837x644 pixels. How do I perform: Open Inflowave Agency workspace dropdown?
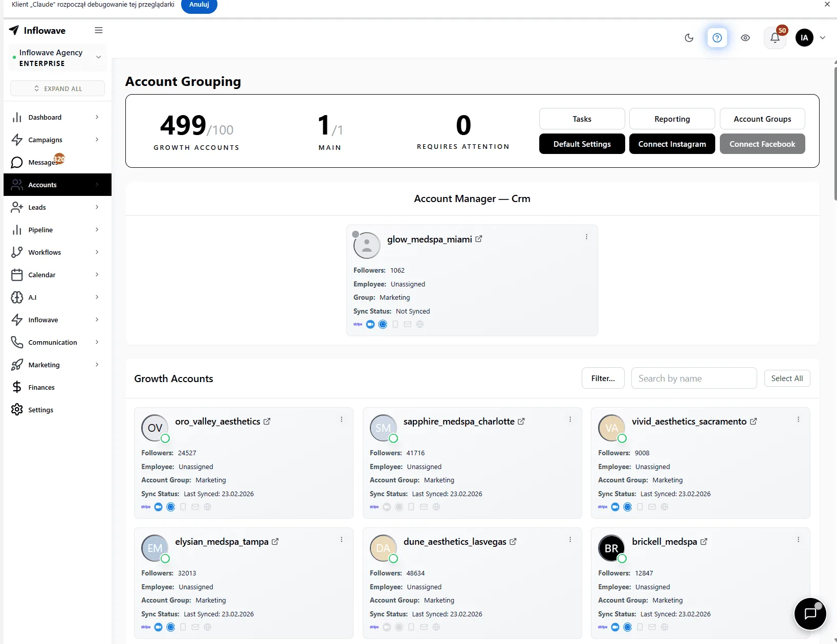pos(57,58)
